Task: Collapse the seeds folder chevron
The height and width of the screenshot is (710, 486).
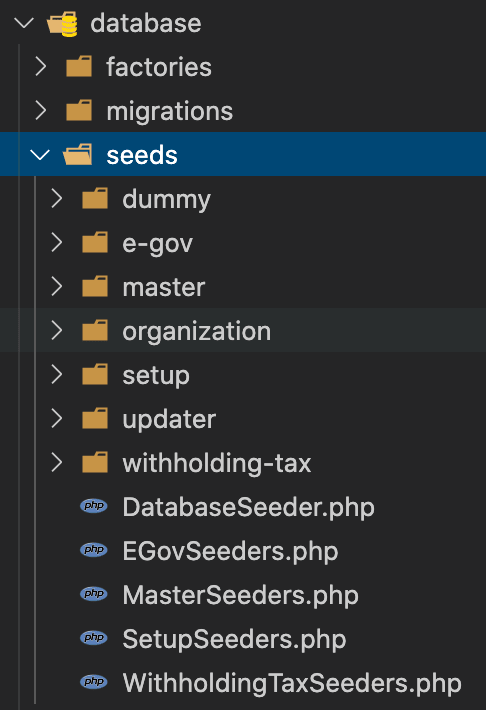Action: pyautogui.click(x=40, y=155)
